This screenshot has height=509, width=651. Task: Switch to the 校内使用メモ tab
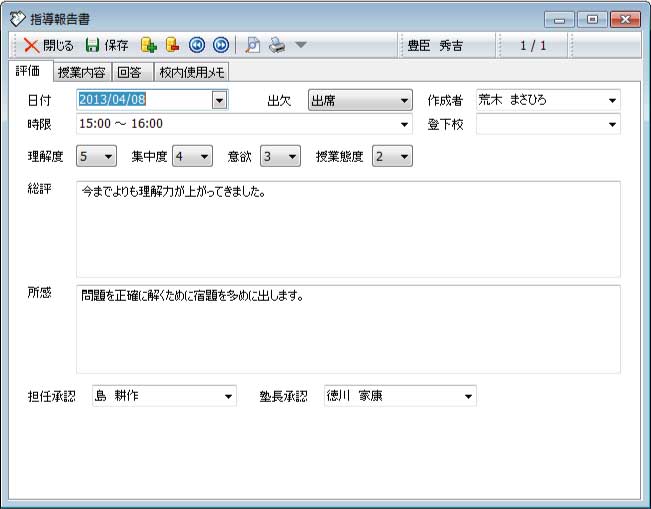(x=192, y=72)
